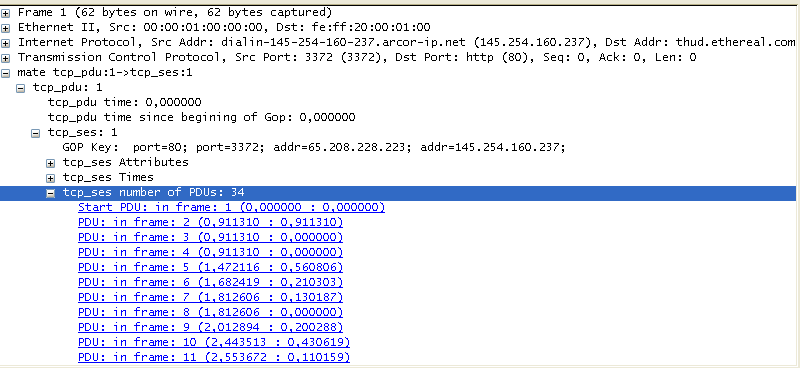Jump to PDU in frame 6
The width and height of the screenshot is (800, 368).
click(x=210, y=282)
